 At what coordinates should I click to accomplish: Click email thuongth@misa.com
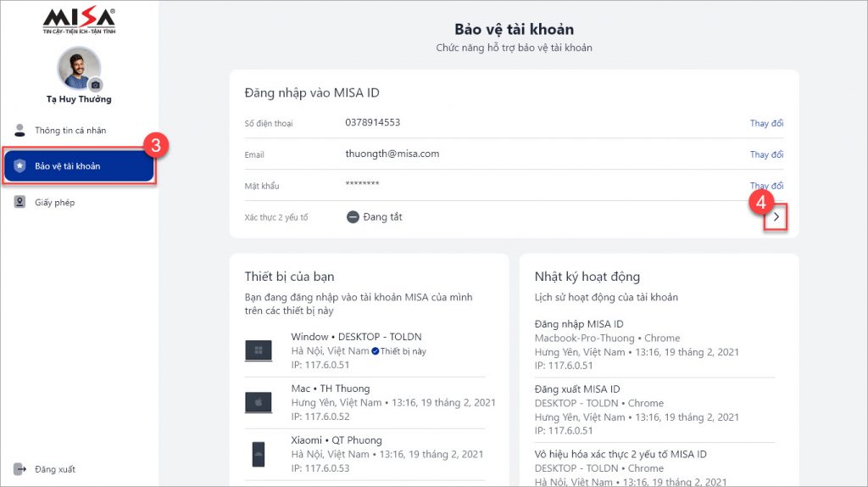[x=392, y=154]
